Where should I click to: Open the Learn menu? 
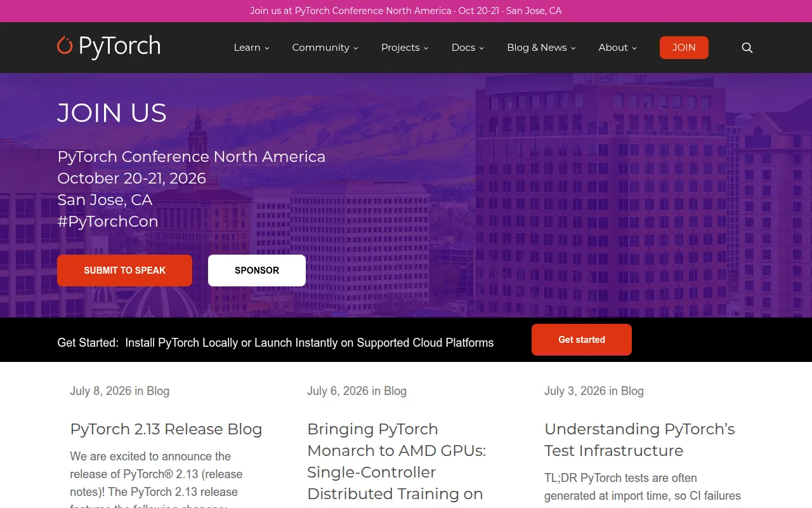pyautogui.click(x=247, y=48)
